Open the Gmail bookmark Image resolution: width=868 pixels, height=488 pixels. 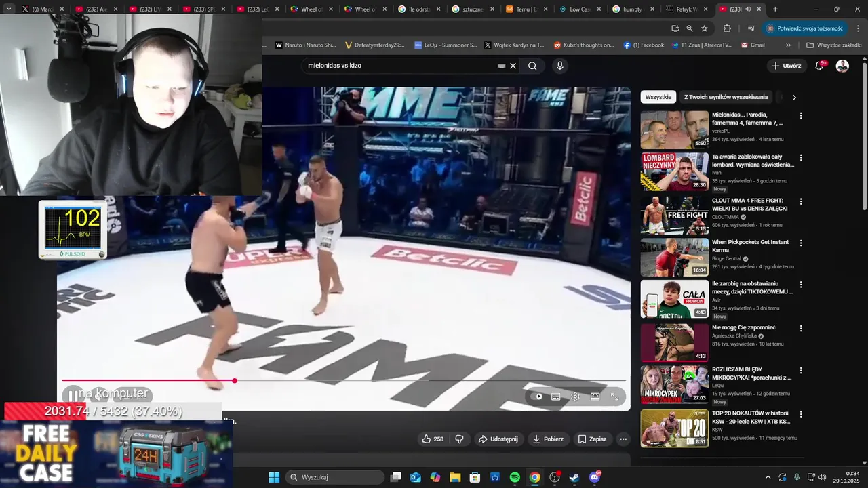pos(753,45)
